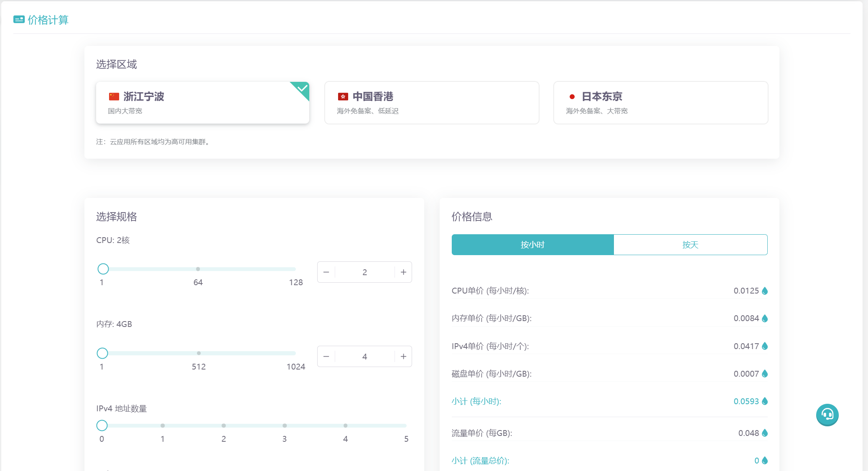Increase memory GB with plus button
This screenshot has height=471, width=868.
(x=403, y=357)
